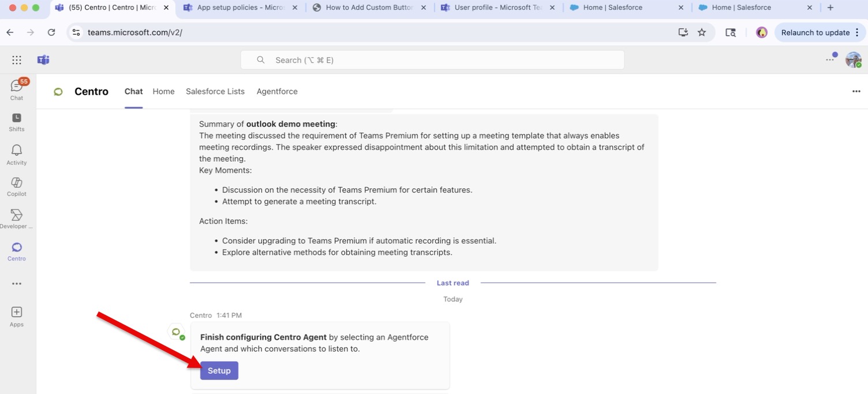Viewport: 868px width, 394px height.
Task: Click the Centro app title
Action: 91,91
